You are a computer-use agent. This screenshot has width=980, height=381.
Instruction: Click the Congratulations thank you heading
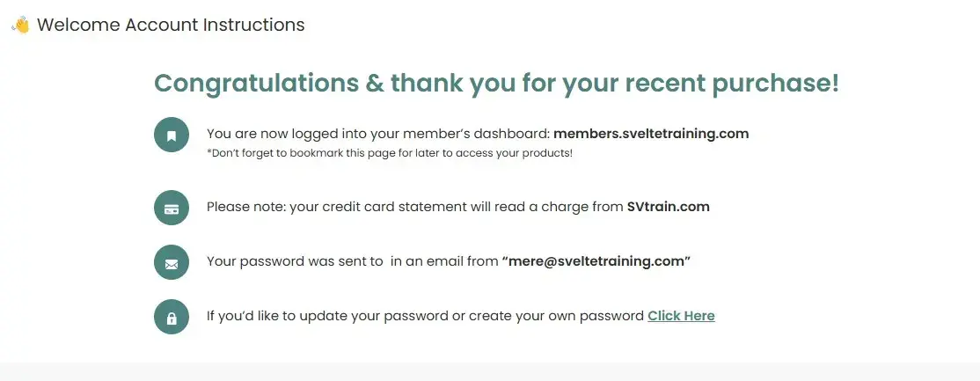tap(496, 84)
